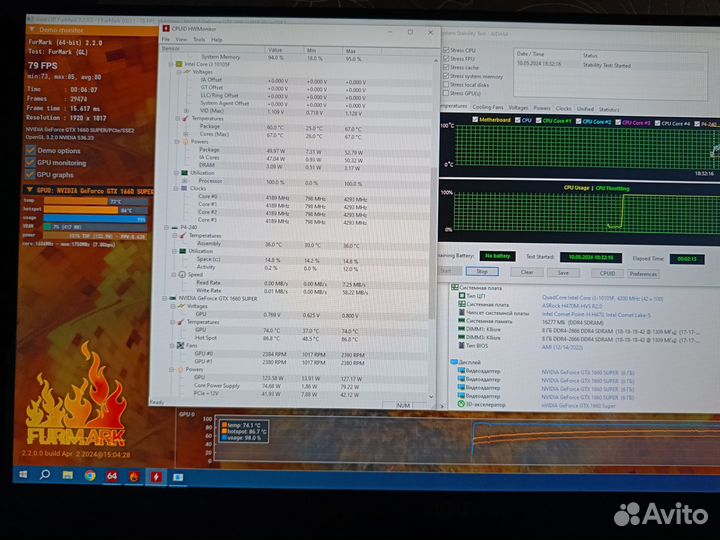Click the Clocks icon in HWMonitor tree
Viewport: 720px width, 540px height.
pos(184,188)
